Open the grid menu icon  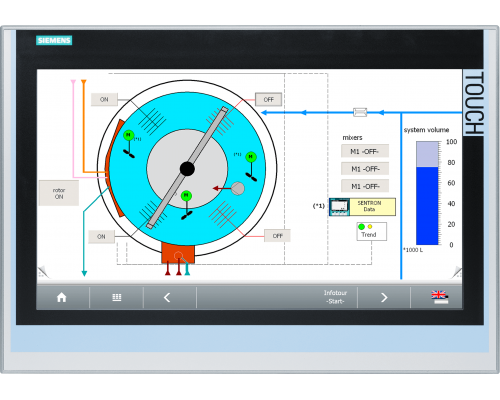click(117, 297)
